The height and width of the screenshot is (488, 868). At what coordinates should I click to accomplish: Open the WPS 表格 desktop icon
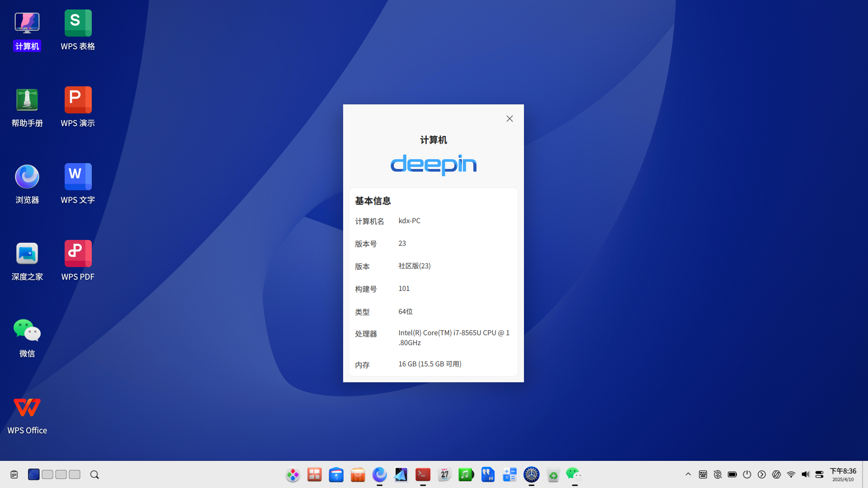(78, 31)
